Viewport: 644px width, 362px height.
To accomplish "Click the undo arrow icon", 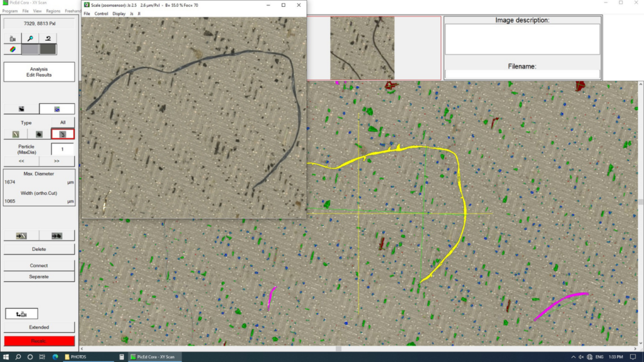I will [x=48, y=38].
